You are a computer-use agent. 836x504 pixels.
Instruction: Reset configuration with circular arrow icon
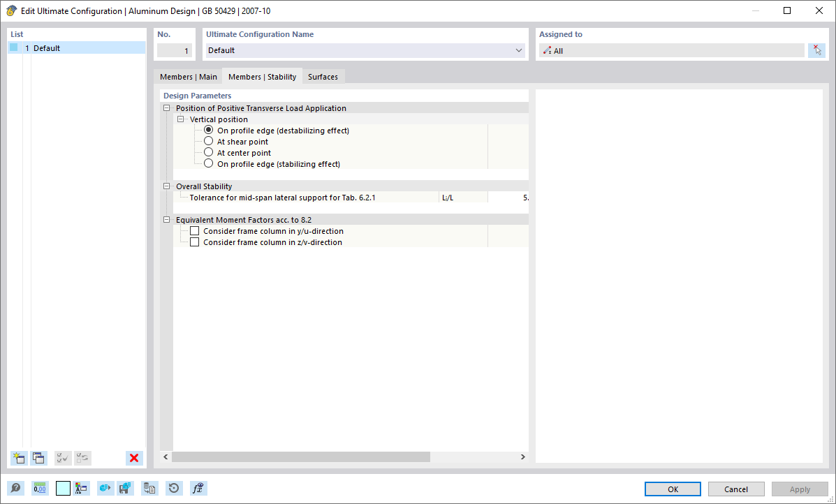pyautogui.click(x=174, y=488)
